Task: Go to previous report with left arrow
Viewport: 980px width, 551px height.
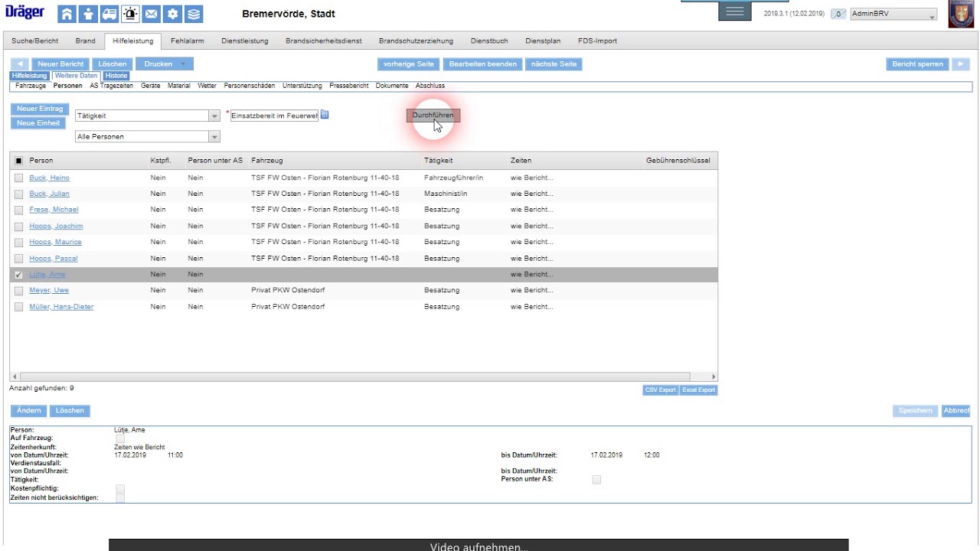Action: 21,64
